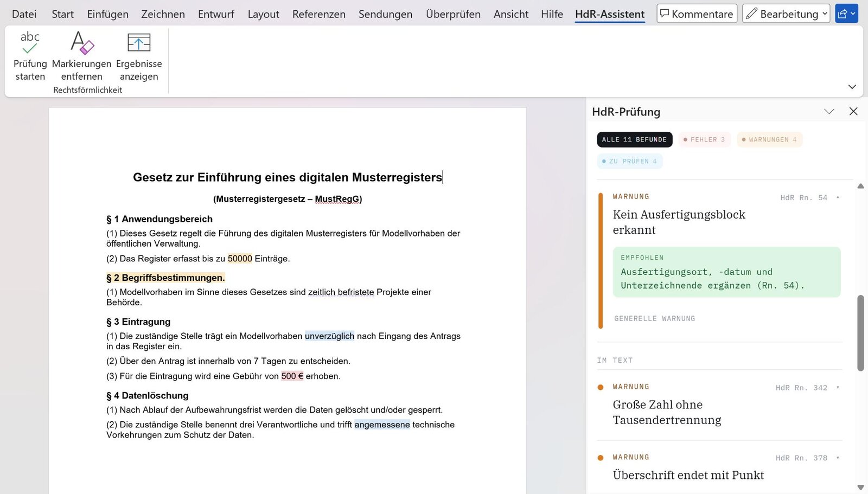Open the Layout tab
The image size is (868, 494).
coord(264,14)
